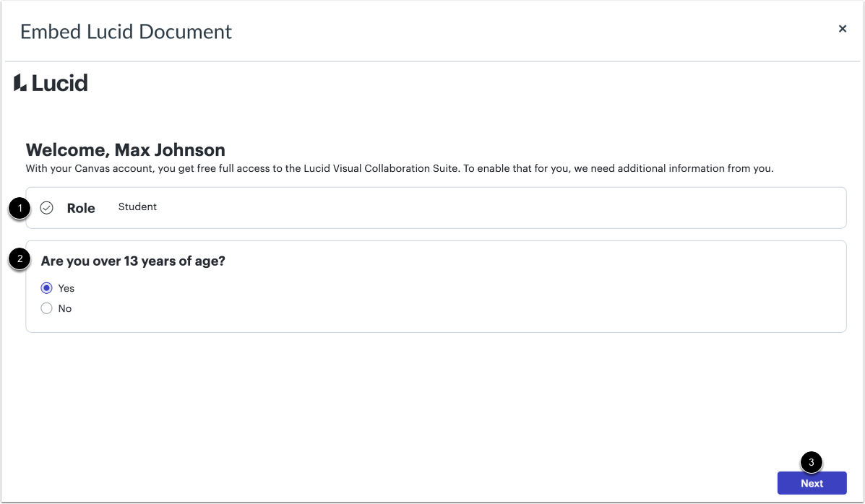865x504 pixels.
Task: Click the Student role label
Action: coord(137,207)
